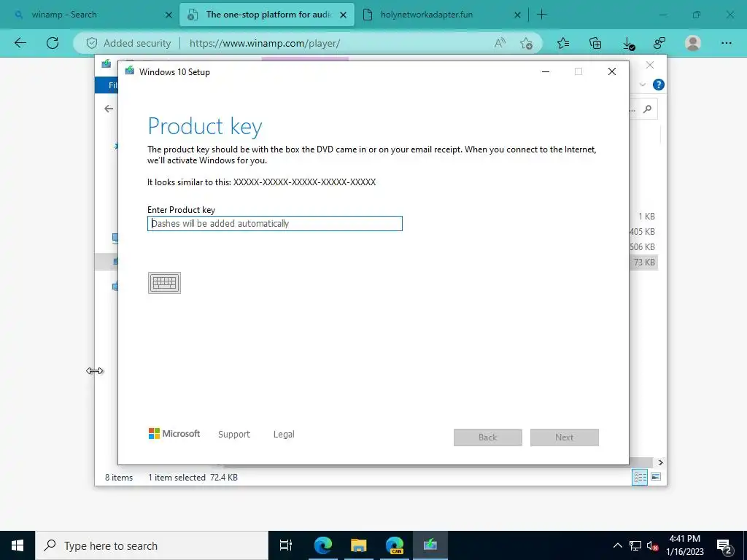Click the taskbar search box
This screenshot has height=560, width=747.
pos(152,545)
